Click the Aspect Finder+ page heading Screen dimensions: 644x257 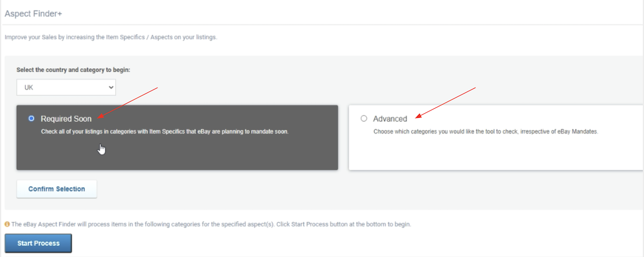[33, 14]
